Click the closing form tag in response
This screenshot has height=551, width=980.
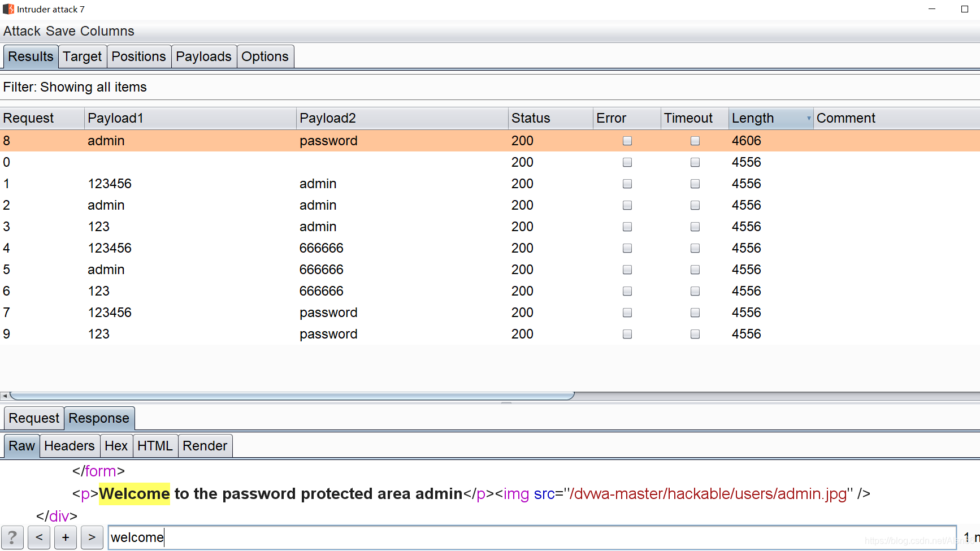(x=98, y=471)
